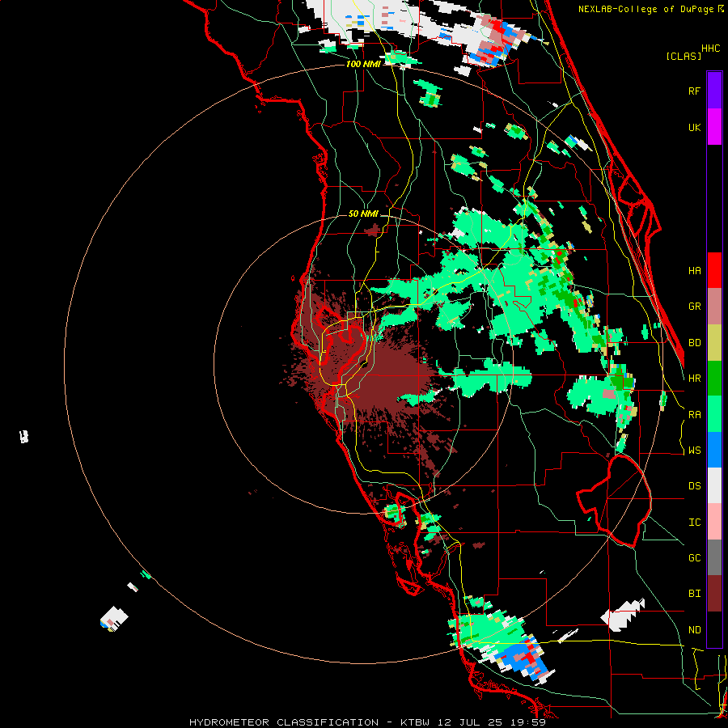Click the 100 NMI range ring label
Image resolution: width=728 pixels, height=728 pixels.
tap(363, 64)
